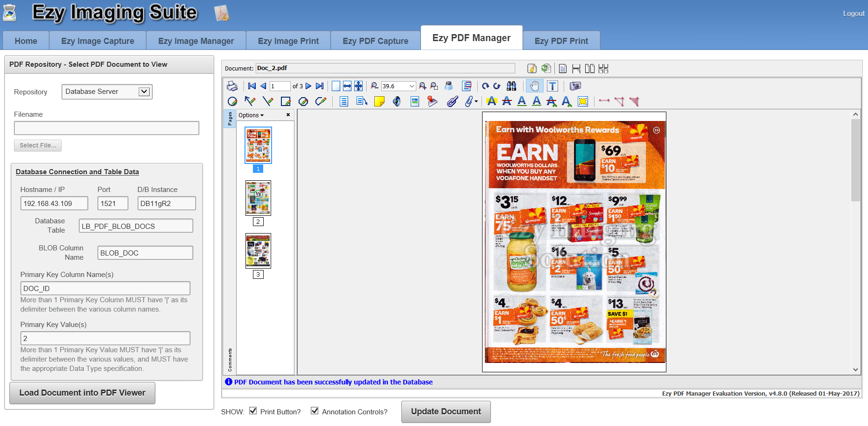Activate the hand pan tool
Viewport: 868px width, 426px height.
click(534, 86)
